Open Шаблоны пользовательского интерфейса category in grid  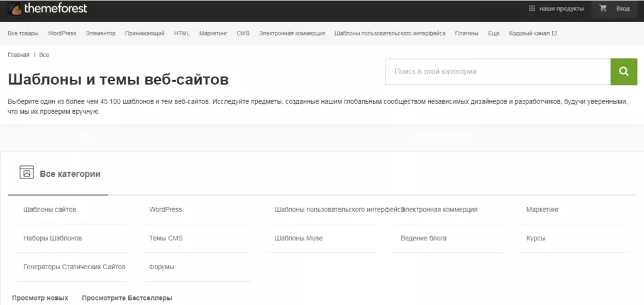[339, 210]
